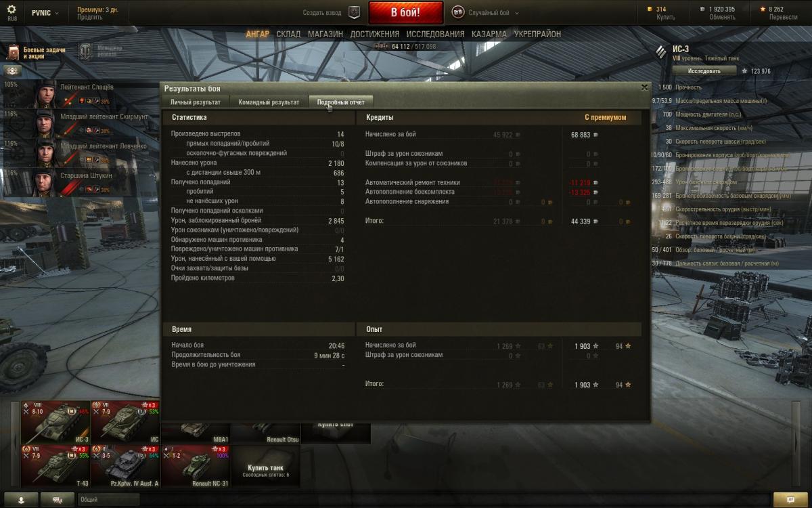The image size is (812, 508).
Task: Click the platoon creation shield icon
Action: (355, 12)
